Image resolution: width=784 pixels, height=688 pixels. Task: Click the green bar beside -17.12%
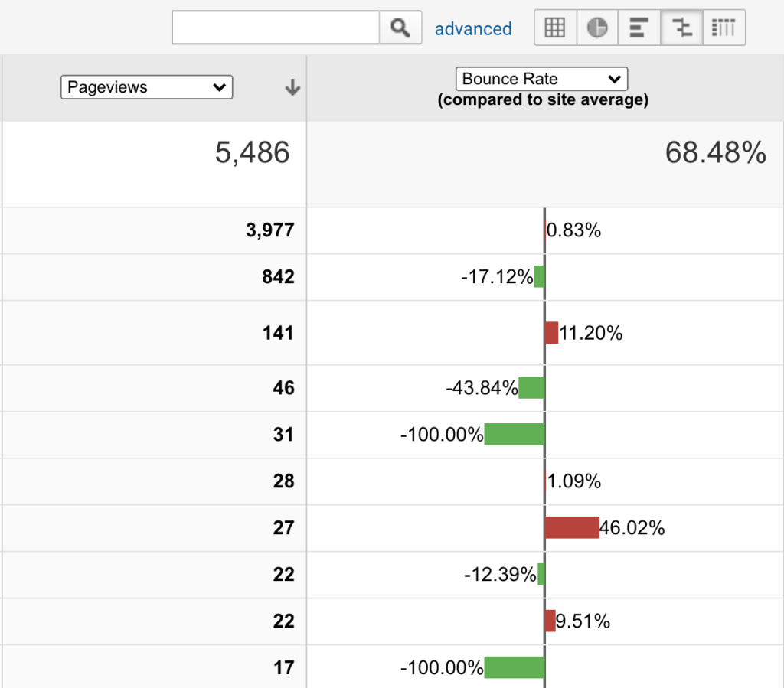539,277
